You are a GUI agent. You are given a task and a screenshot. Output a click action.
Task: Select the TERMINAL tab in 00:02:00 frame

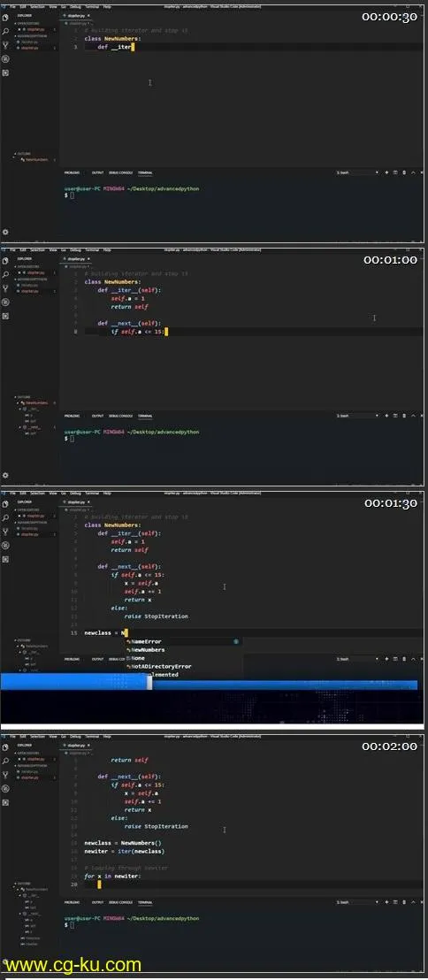pos(145,902)
